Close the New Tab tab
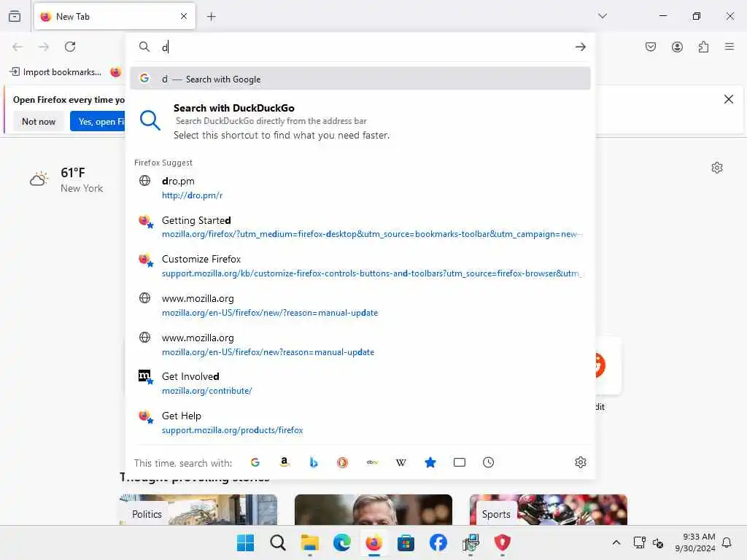The height and width of the screenshot is (560, 747). (184, 16)
